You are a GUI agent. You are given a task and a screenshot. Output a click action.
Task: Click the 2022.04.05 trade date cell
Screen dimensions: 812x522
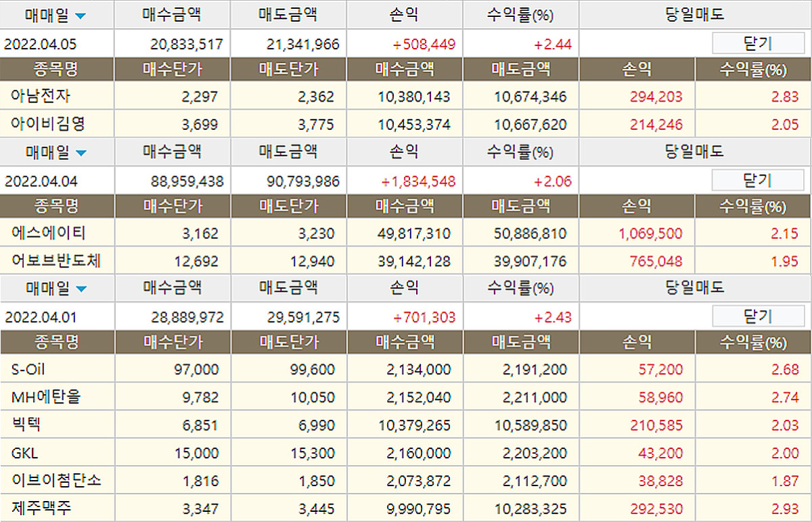41,45
